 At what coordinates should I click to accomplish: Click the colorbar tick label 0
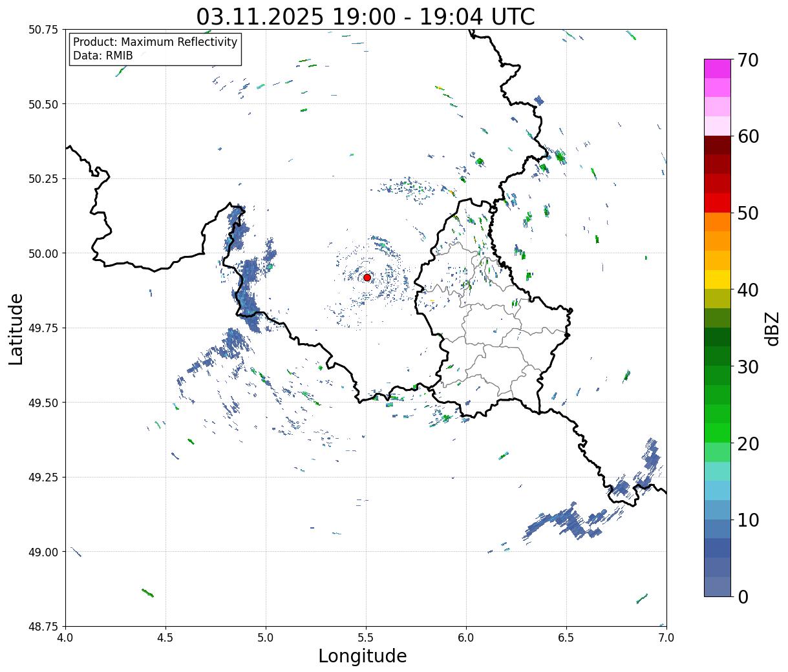click(x=742, y=596)
